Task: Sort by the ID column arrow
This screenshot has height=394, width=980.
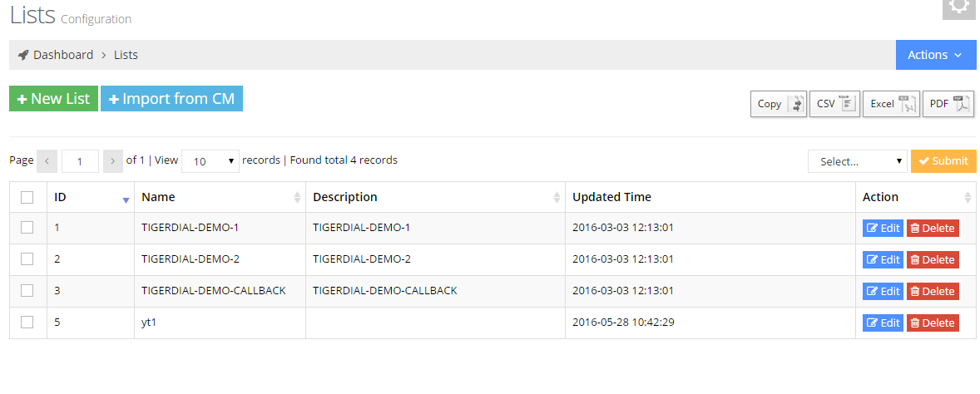Action: 126,199
